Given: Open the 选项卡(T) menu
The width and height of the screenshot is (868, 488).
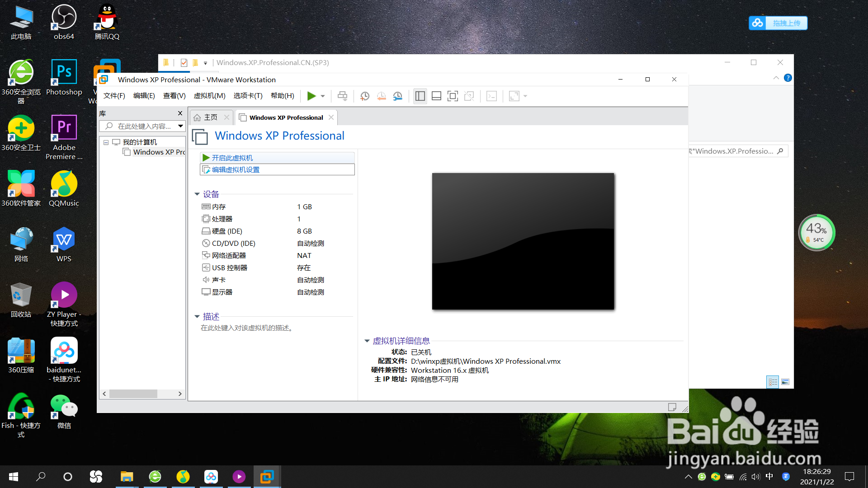Looking at the screenshot, I should [x=248, y=96].
